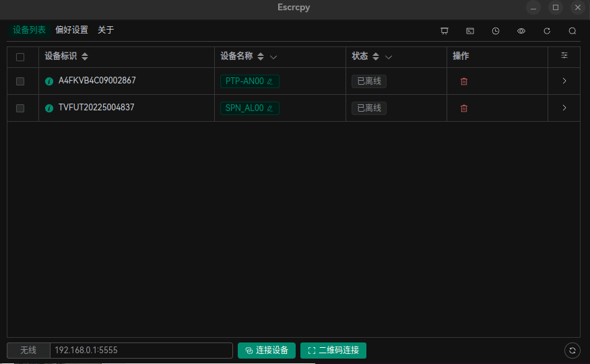Click the 操作 column header

point(461,56)
